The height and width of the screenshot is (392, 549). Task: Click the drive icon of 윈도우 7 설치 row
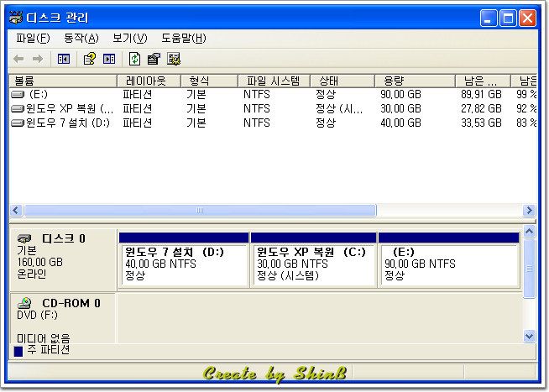(x=18, y=123)
